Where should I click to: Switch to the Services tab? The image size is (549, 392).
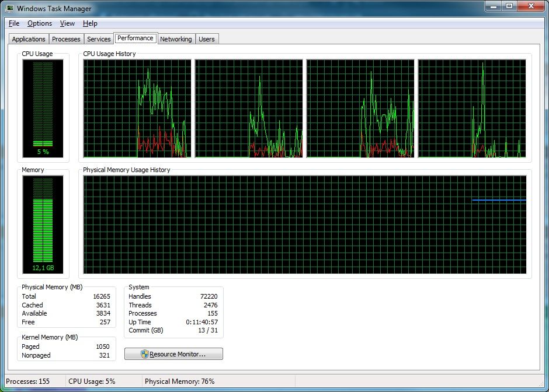99,39
